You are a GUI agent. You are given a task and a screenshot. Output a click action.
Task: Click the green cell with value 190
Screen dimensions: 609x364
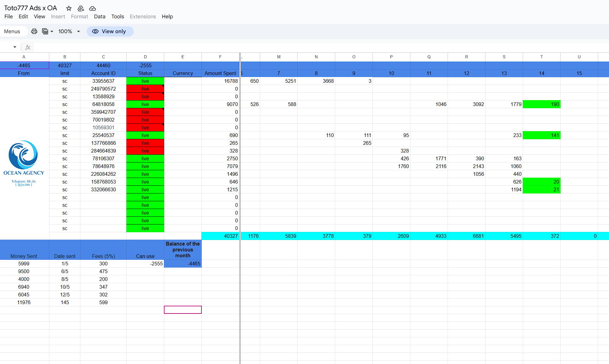[541, 104]
